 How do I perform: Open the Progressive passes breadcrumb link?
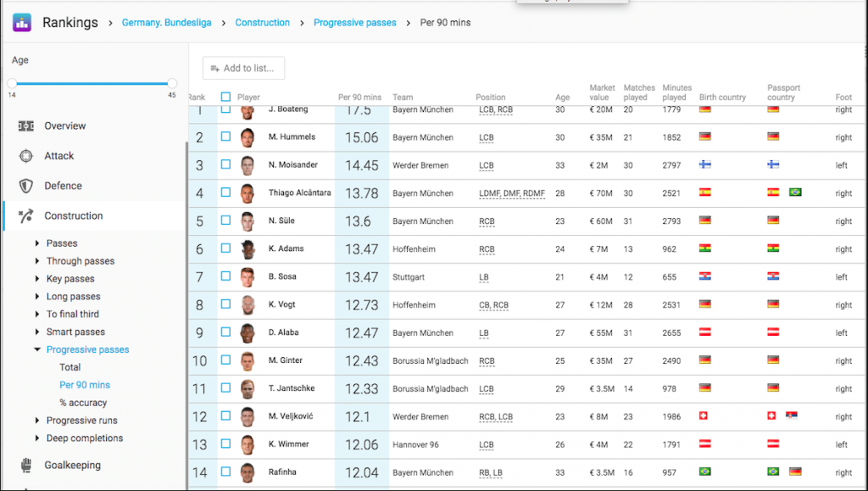tap(355, 23)
